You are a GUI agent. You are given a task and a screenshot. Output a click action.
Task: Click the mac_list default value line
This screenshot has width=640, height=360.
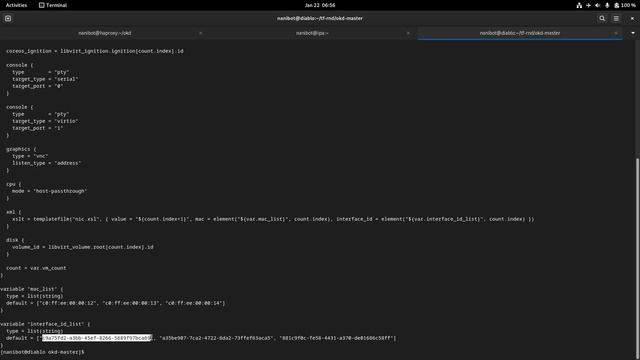tap(116, 303)
